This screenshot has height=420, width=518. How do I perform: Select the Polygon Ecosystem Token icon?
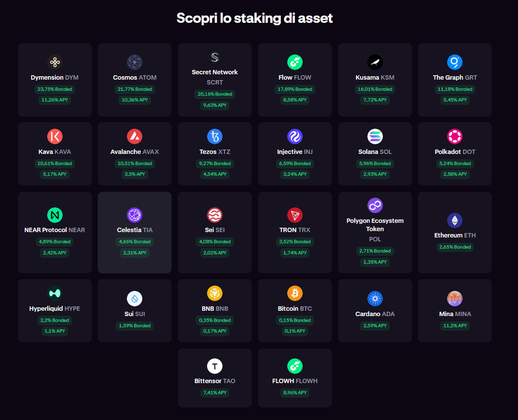click(x=375, y=205)
